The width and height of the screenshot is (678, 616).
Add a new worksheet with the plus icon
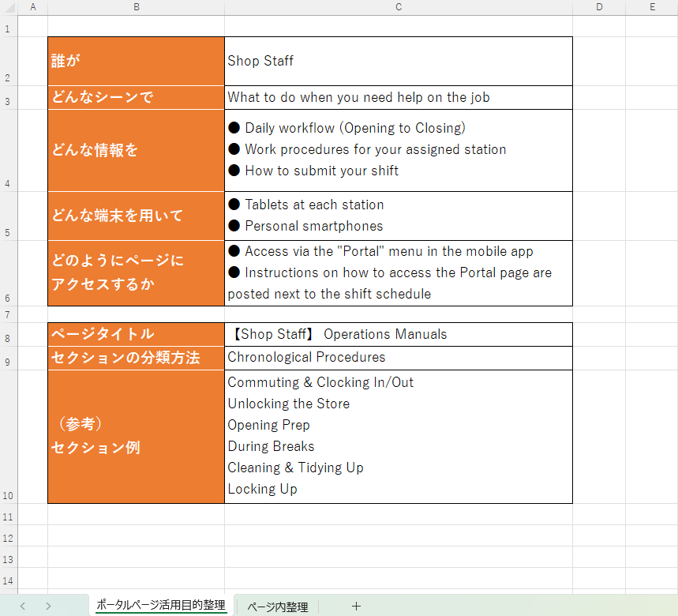click(x=356, y=606)
